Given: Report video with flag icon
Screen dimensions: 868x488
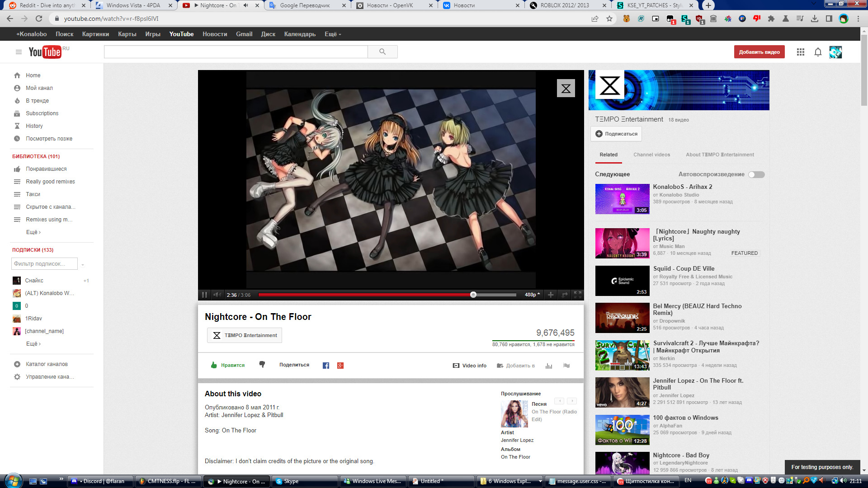Looking at the screenshot, I should 566,366.
